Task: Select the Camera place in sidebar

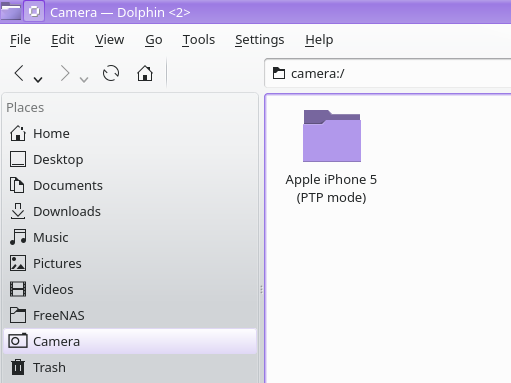Action: click(130, 341)
